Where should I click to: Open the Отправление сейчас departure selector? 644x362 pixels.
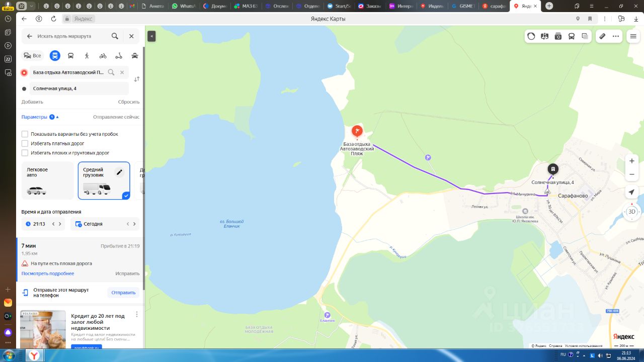[116, 117]
